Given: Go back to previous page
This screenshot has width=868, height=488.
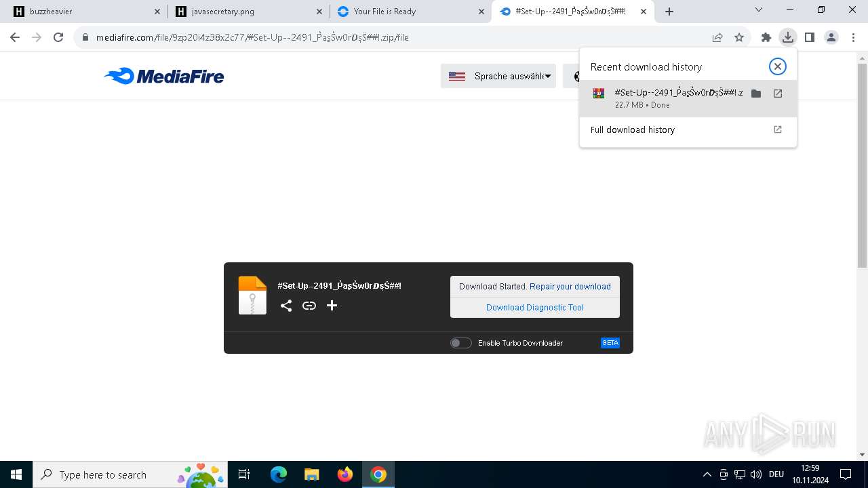Looking at the screenshot, I should [x=15, y=37].
